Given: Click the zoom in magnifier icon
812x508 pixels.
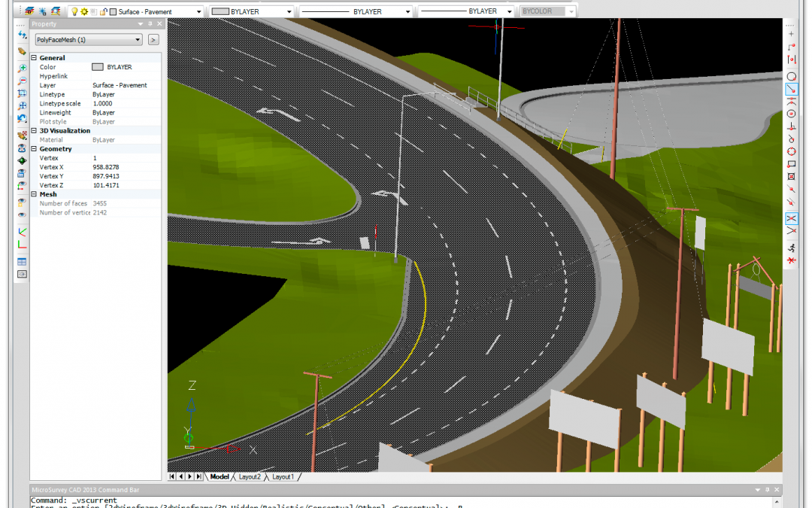Looking at the screenshot, I should [23, 68].
